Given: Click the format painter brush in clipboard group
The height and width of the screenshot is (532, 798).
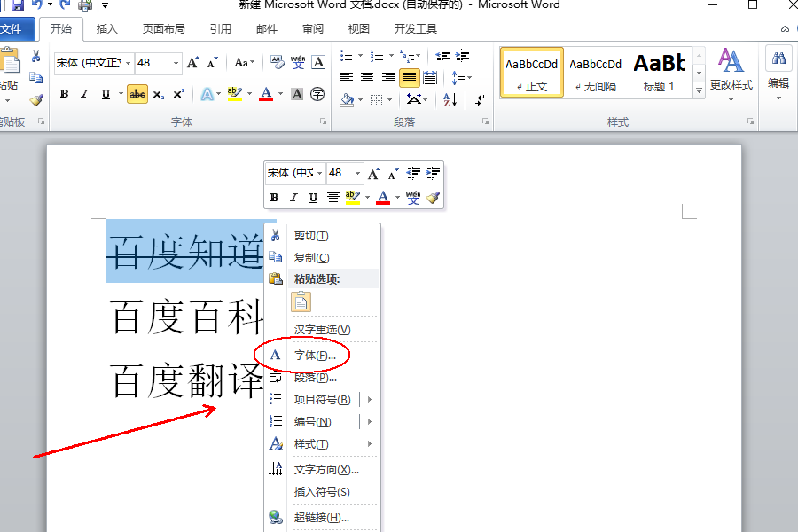Looking at the screenshot, I should (36, 100).
